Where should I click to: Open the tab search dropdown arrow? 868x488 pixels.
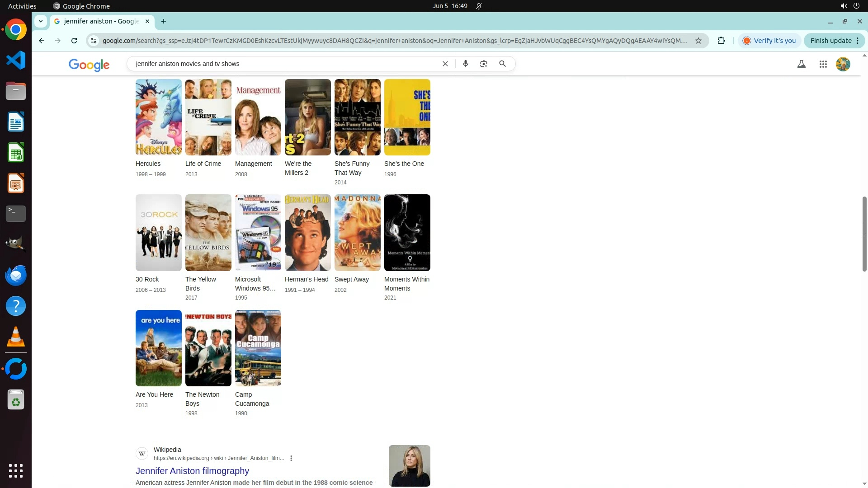coord(41,21)
